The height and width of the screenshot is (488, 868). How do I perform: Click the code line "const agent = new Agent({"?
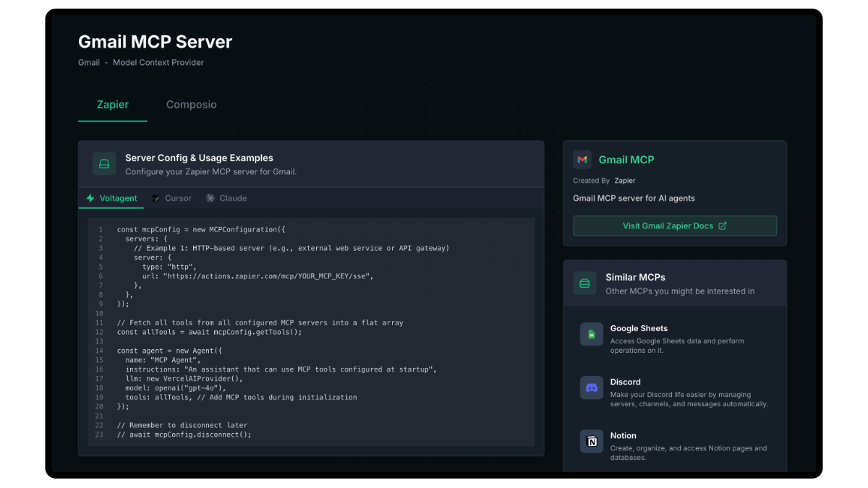click(169, 351)
